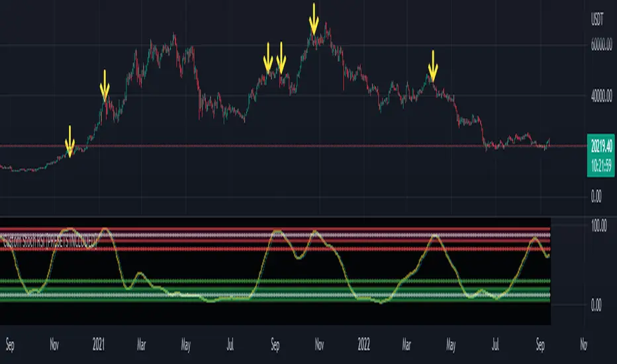Select the yellow arrow at the start of 2021
This screenshot has width=617, height=364.
[x=105, y=85]
